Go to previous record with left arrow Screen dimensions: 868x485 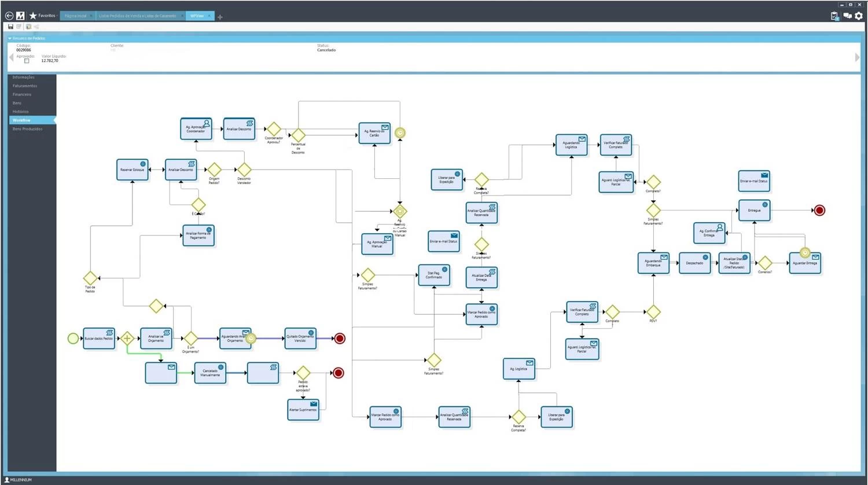pos(11,57)
